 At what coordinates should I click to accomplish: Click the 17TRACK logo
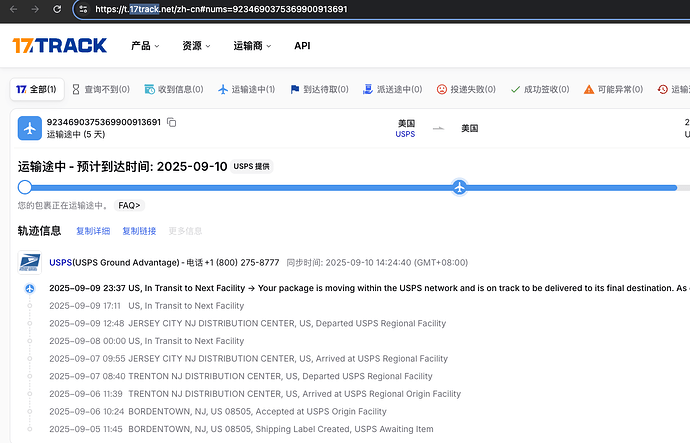(59, 45)
